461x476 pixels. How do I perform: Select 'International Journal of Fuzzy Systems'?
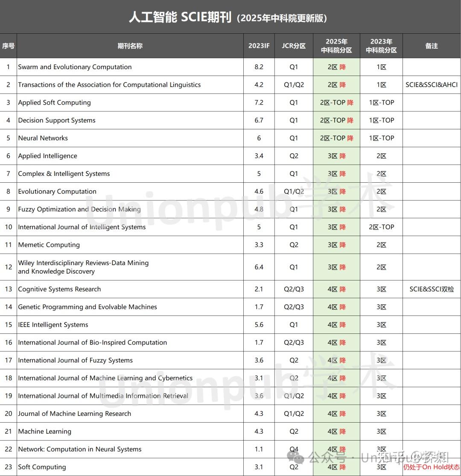(75, 360)
